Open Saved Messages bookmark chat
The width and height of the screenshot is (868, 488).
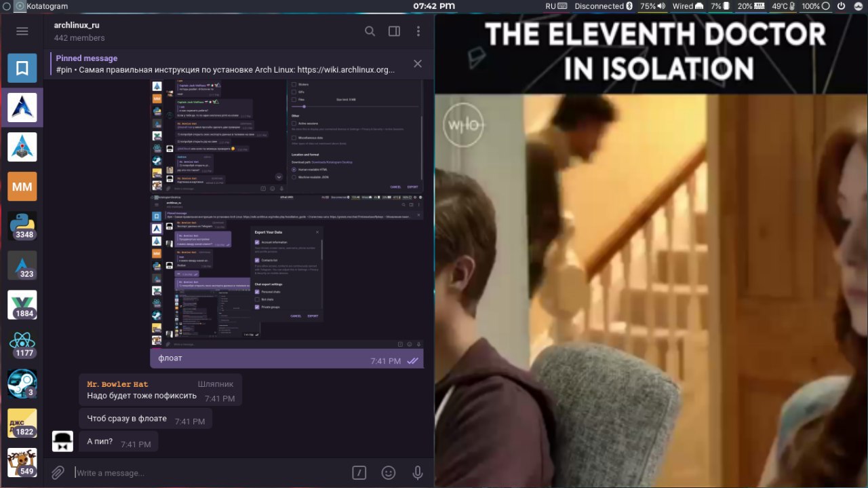(22, 68)
